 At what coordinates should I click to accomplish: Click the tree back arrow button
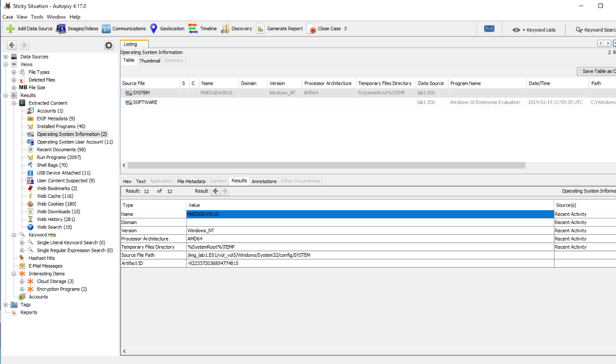click(12, 45)
